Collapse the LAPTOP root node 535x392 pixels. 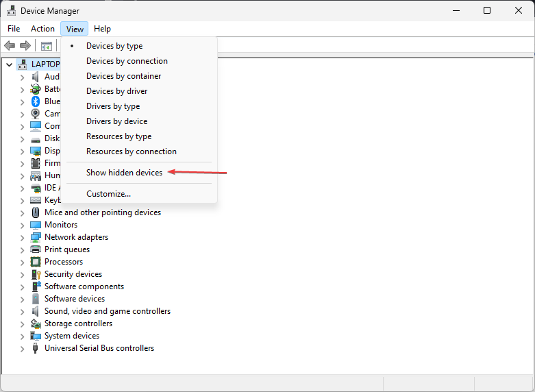point(9,64)
